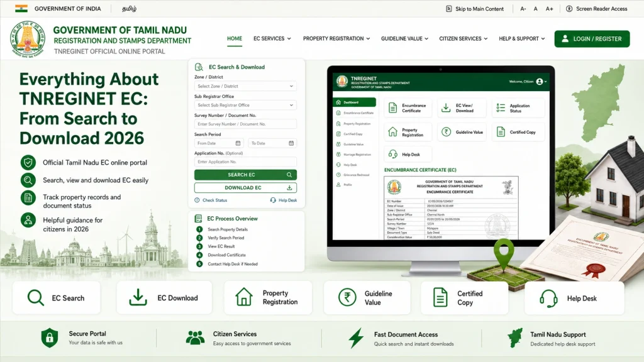Decrease font size with A- button

pos(523,9)
